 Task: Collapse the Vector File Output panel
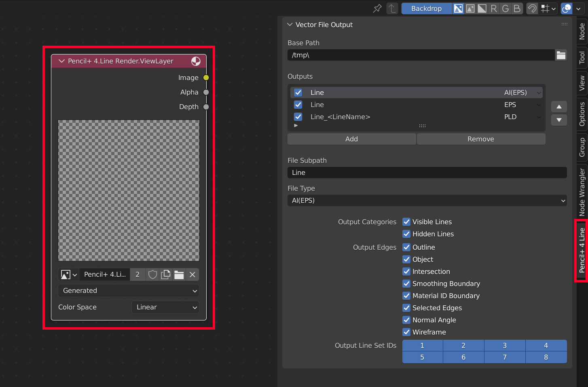pos(290,25)
